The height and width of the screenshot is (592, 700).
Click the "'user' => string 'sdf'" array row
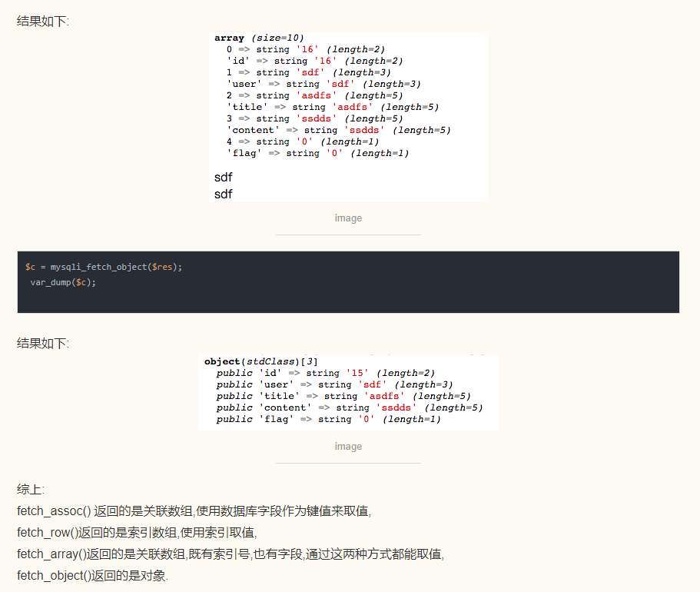coord(323,84)
